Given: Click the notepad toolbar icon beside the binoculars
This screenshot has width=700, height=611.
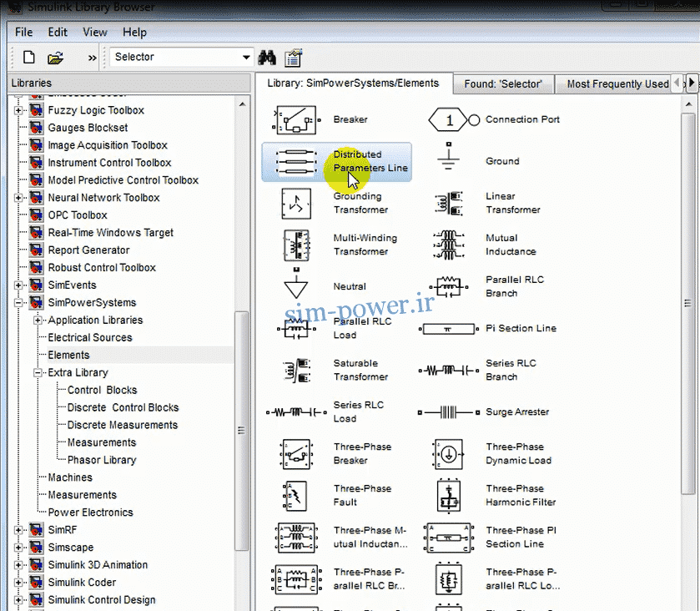Looking at the screenshot, I should 294,58.
